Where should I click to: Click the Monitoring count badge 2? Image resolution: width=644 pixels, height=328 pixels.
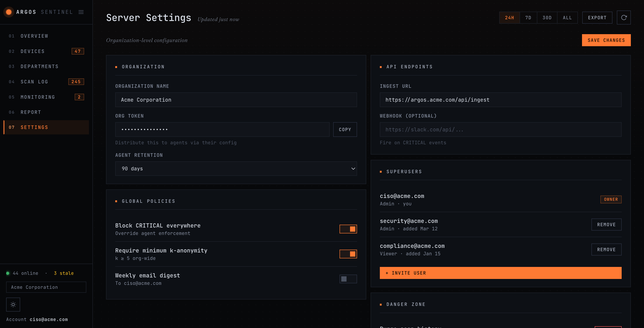[x=79, y=97]
